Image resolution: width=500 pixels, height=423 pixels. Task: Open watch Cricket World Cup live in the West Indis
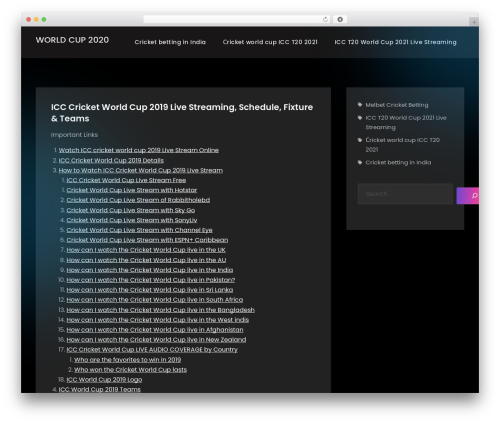158,320
